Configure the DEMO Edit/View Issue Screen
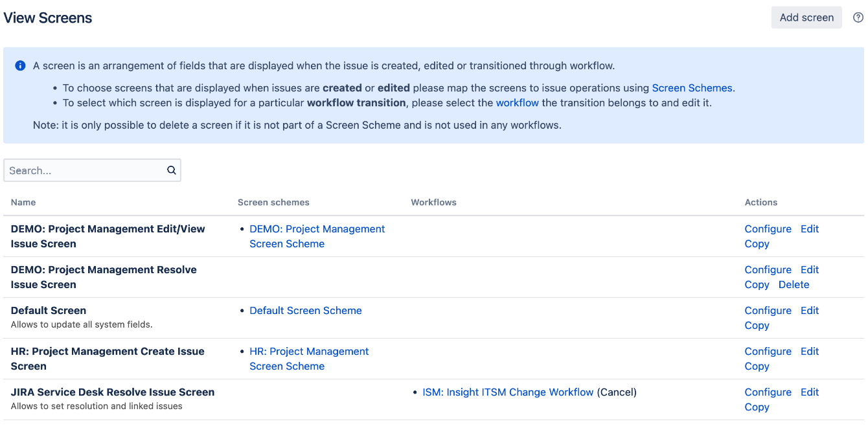 point(768,229)
